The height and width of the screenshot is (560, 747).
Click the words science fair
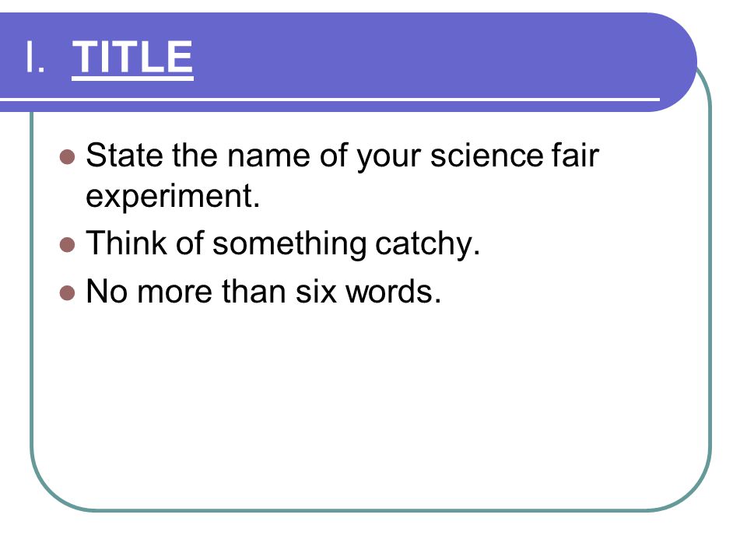click(x=514, y=155)
